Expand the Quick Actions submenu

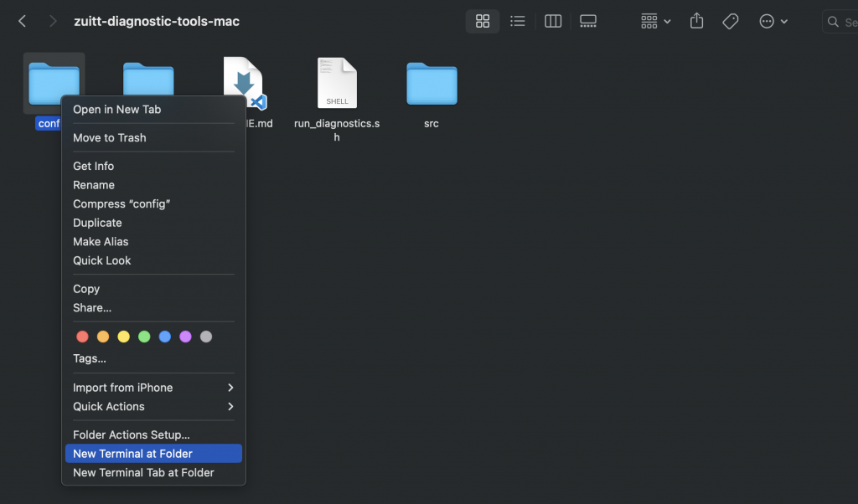[x=153, y=407]
